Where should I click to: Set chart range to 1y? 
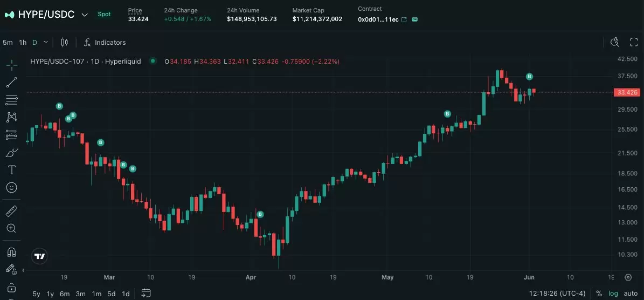[x=51, y=294]
